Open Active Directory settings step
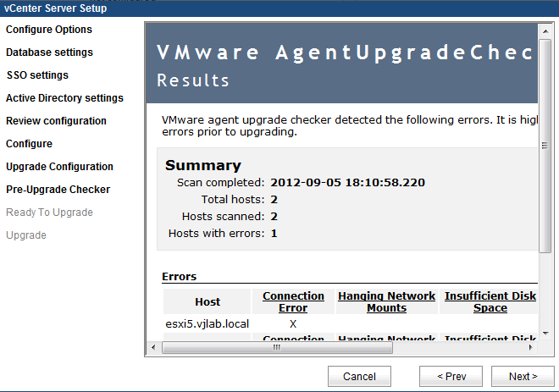The height and width of the screenshot is (392, 559). pos(64,98)
